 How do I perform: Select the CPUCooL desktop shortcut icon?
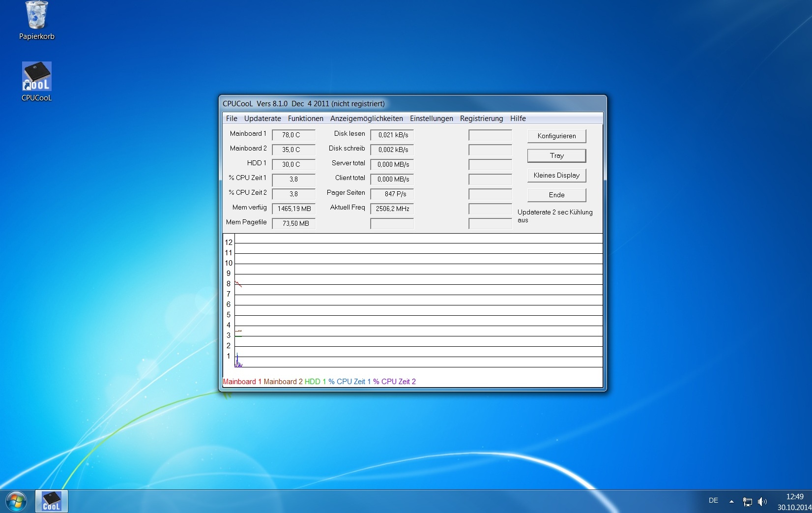[x=36, y=77]
